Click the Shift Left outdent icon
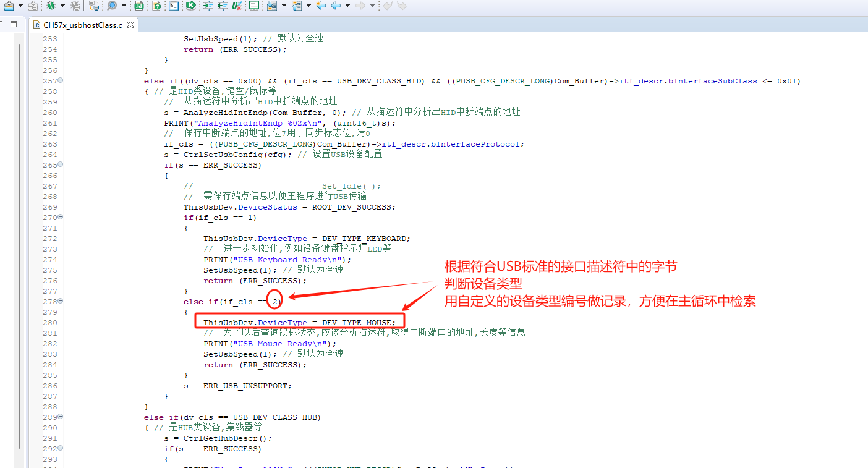 click(222, 6)
